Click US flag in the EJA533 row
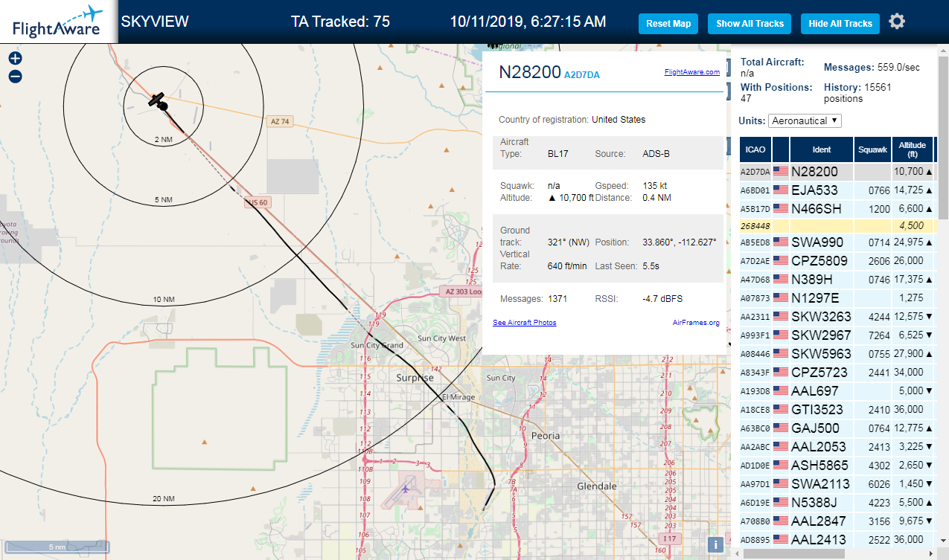 [x=781, y=190]
